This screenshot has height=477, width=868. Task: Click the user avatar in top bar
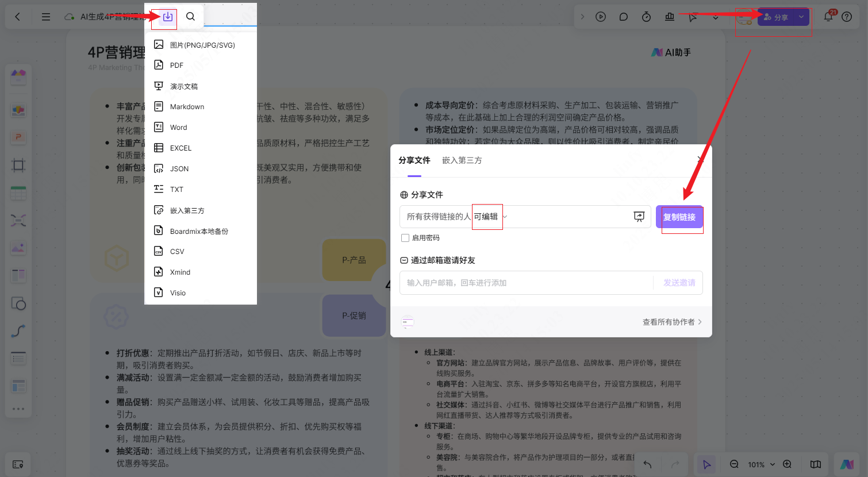click(x=745, y=17)
